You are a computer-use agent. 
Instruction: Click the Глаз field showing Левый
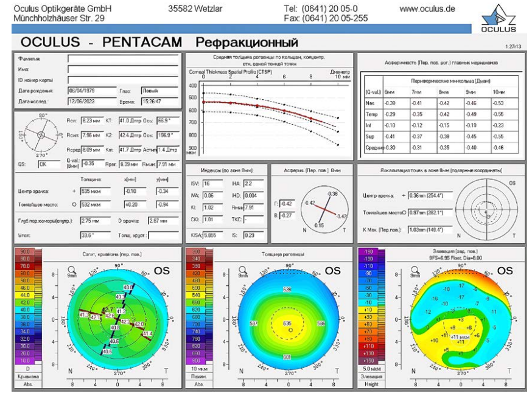[x=159, y=91]
